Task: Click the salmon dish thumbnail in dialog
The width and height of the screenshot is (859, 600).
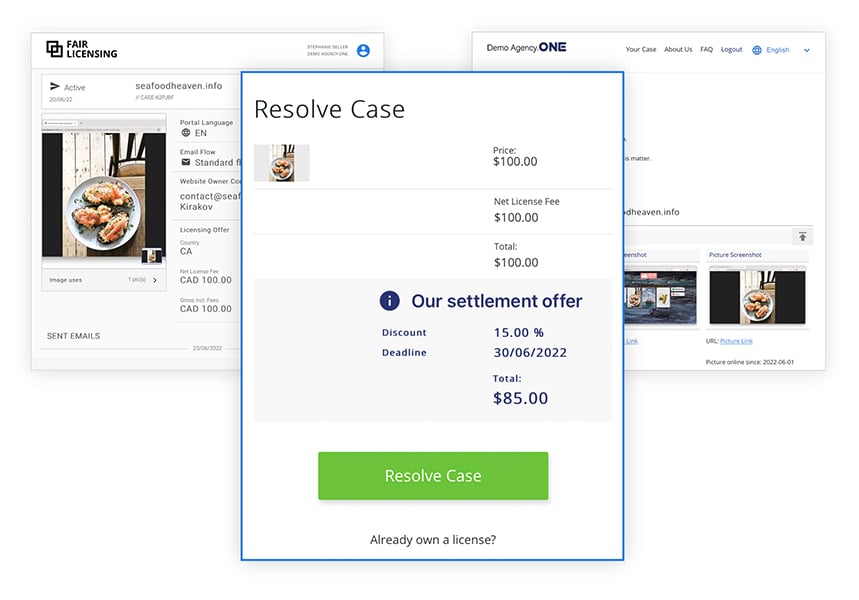Action: click(282, 163)
